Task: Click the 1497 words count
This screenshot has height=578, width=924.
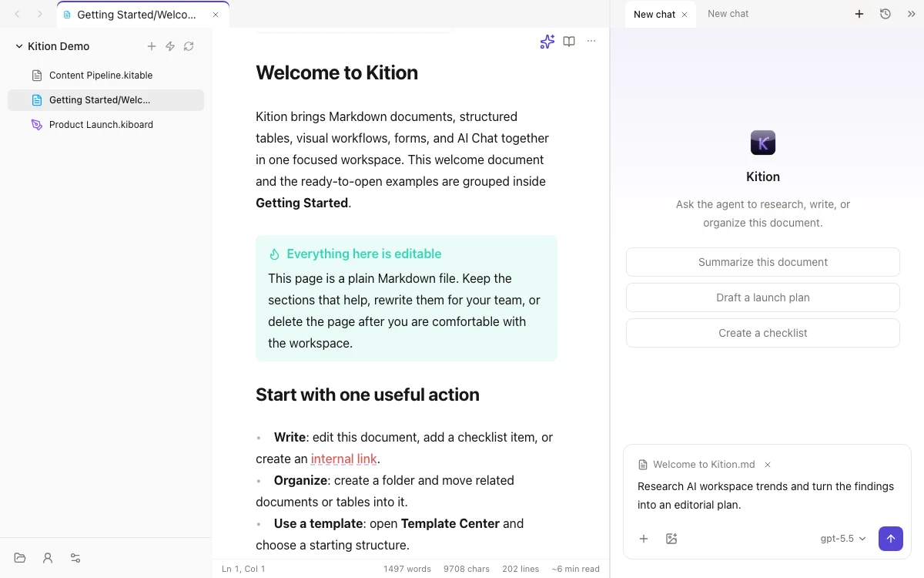Action: (x=407, y=569)
